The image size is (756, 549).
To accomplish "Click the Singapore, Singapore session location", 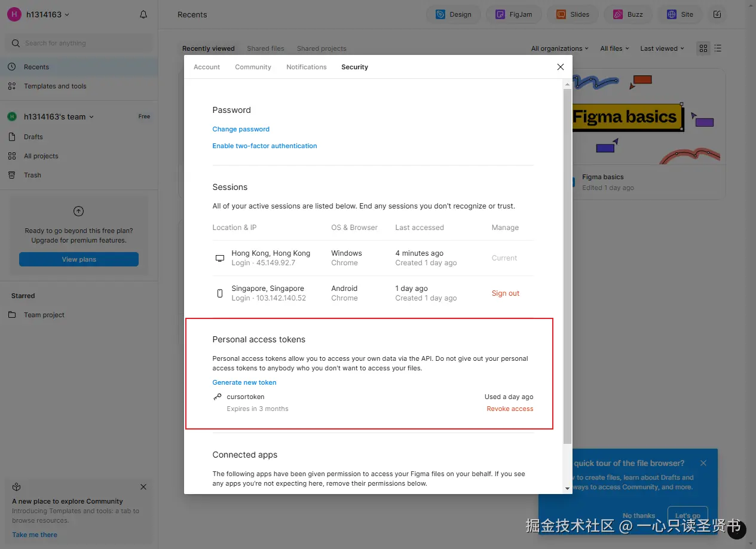I will [x=268, y=289].
